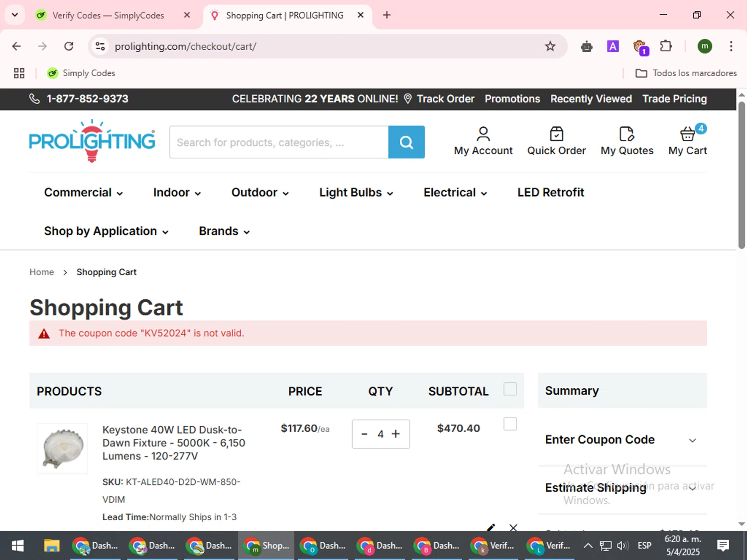The image size is (747, 560).
Task: Expand the Electrical menu
Action: coord(455,193)
